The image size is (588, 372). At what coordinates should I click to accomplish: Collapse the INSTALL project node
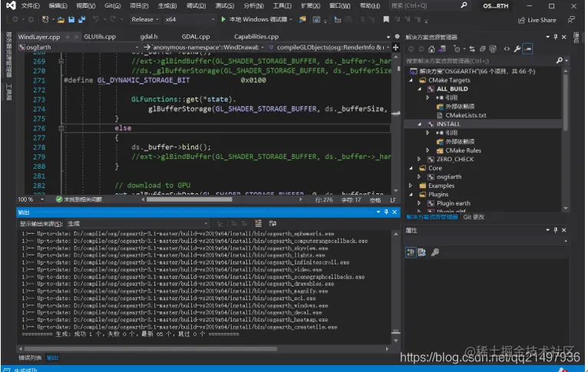[x=420, y=124]
